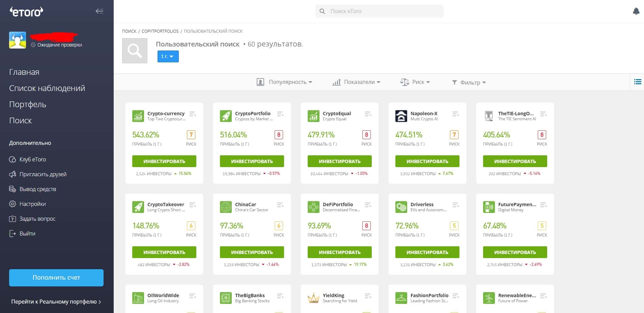Open the 1 г. time period dropdown
This screenshot has height=313, width=644.
[x=168, y=56]
